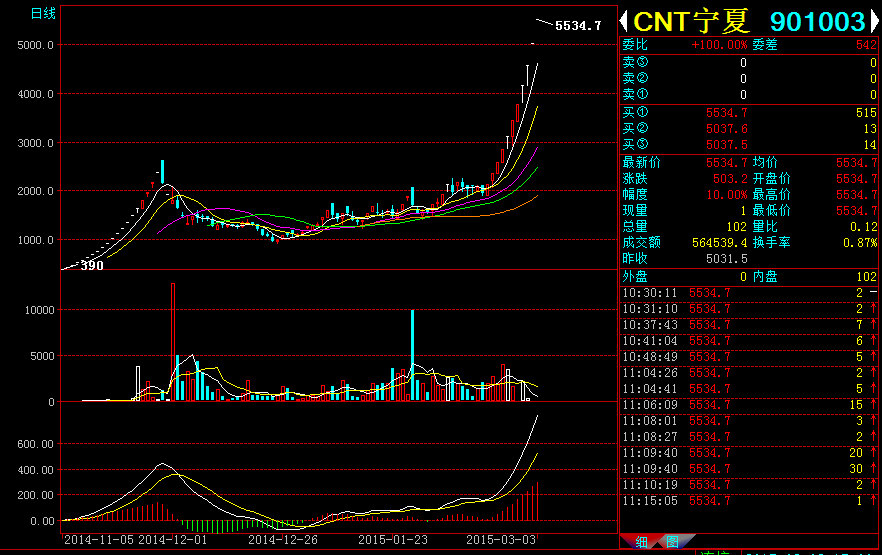Select the 11:04:41 tick row
The width and height of the screenshot is (882, 555).
coord(749,389)
